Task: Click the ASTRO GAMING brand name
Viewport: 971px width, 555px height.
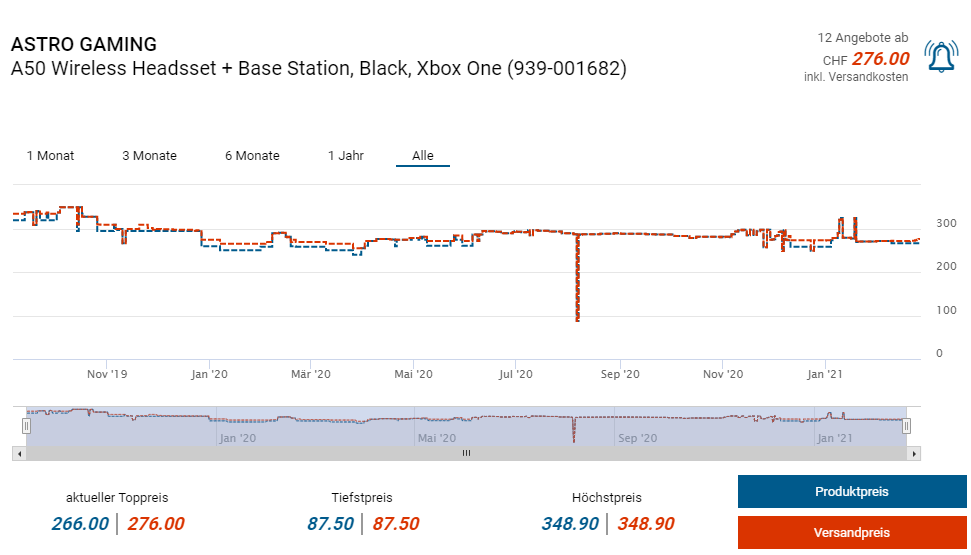Action: [84, 44]
